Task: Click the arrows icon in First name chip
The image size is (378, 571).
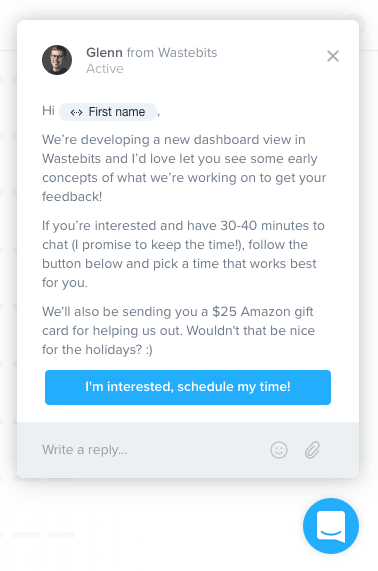Action: tap(76, 112)
